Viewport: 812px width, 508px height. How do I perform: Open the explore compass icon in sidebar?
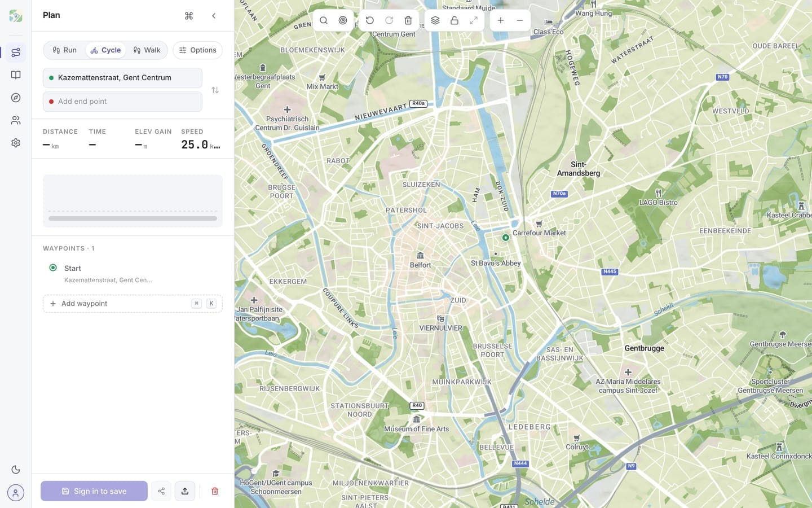coord(16,98)
